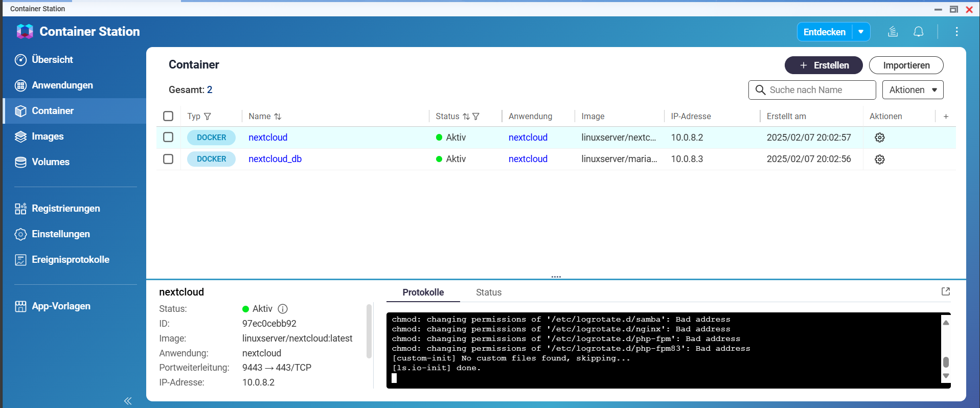Viewport: 980px width, 408px height.
Task: Click the Container Station logo icon
Action: pos(25,32)
